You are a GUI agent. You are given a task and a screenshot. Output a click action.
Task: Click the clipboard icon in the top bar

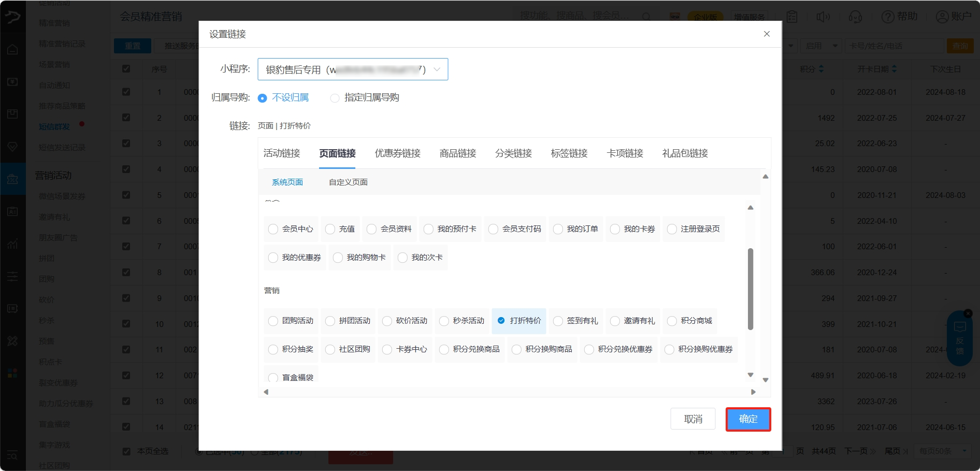click(x=792, y=17)
